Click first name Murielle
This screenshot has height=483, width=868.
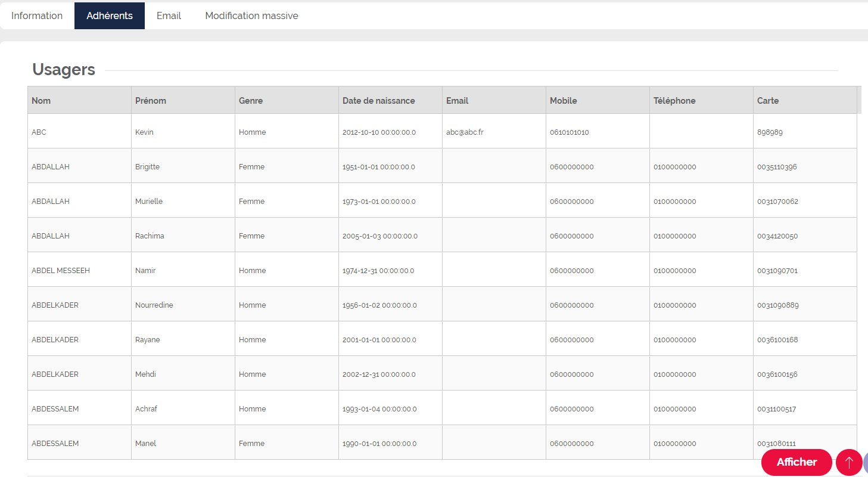[149, 202]
